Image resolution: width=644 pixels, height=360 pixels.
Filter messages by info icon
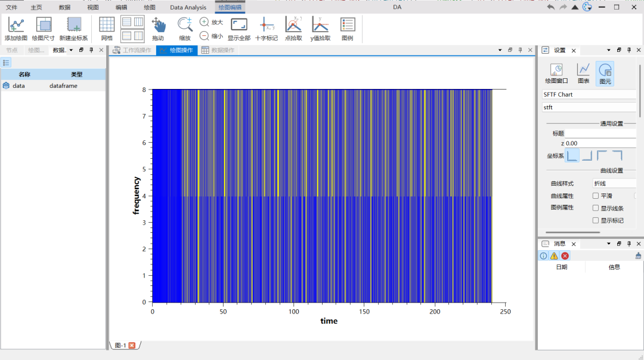[543, 256]
